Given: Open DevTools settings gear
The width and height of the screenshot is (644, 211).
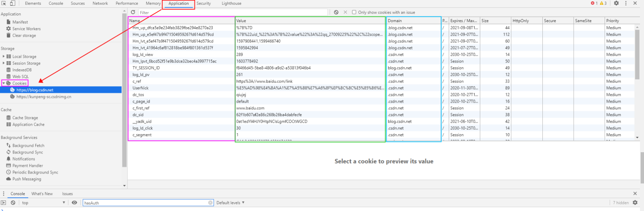Looking at the screenshot, I should (616, 3).
